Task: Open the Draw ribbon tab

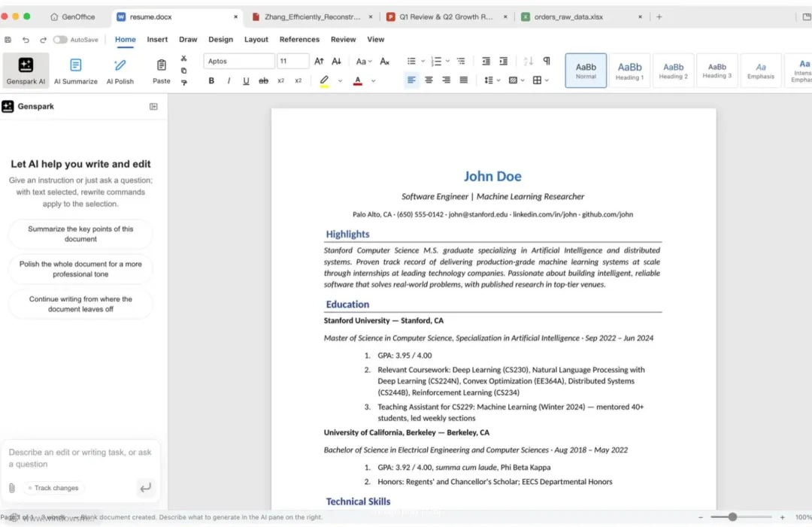Action: coord(188,39)
